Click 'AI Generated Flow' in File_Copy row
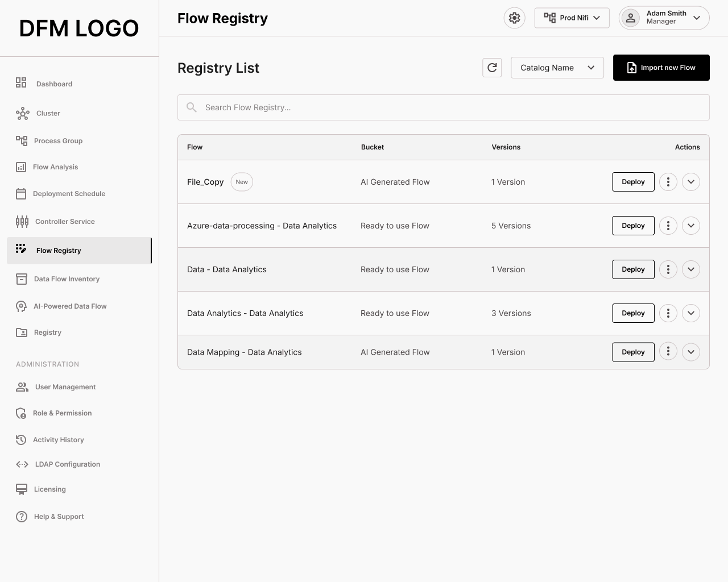Viewport: 728px width, 582px height. click(395, 182)
